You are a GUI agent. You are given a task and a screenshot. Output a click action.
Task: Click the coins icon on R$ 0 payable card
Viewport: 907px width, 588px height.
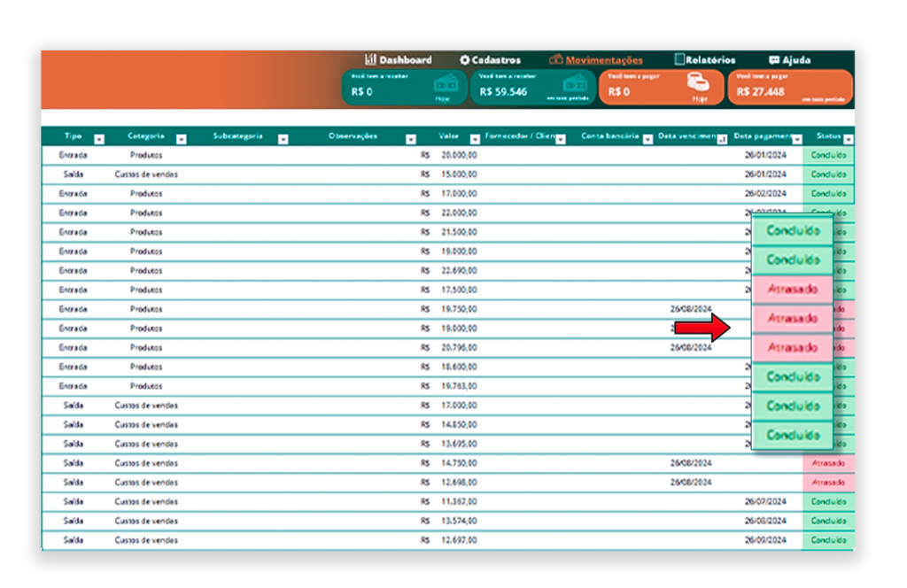coord(699,83)
